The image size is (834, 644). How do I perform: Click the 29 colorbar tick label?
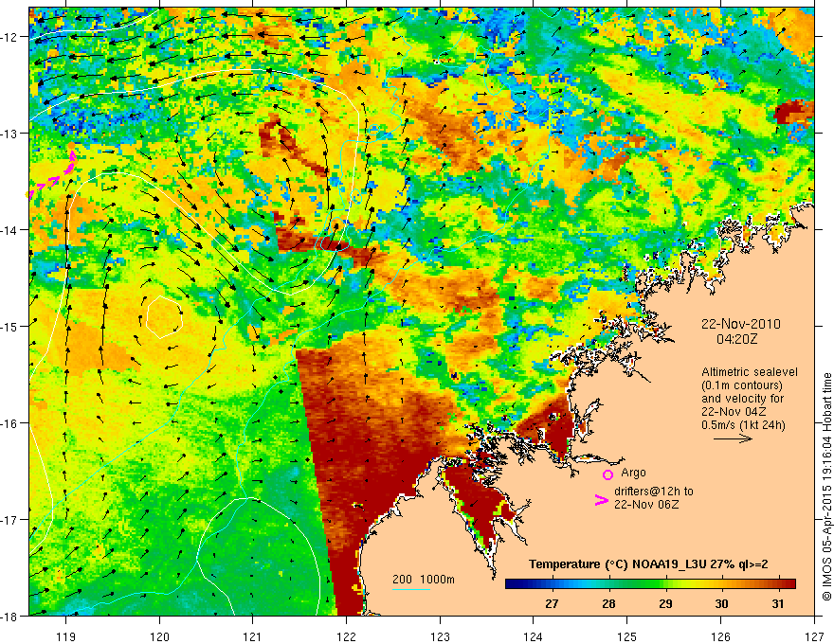pos(665,603)
